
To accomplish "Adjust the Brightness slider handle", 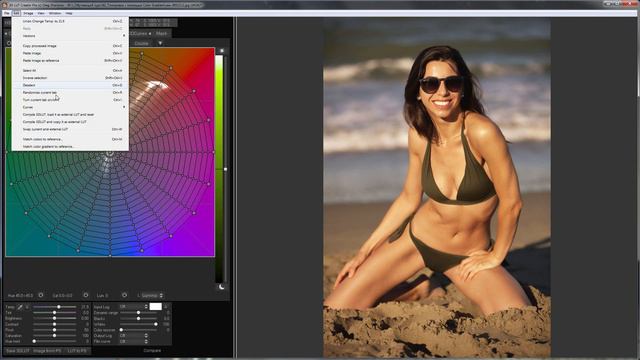I will tap(54, 318).
